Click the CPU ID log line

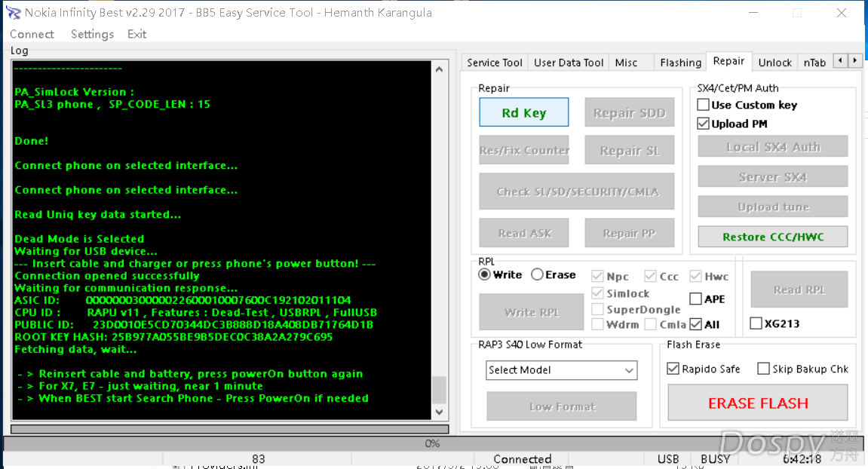[195, 312]
